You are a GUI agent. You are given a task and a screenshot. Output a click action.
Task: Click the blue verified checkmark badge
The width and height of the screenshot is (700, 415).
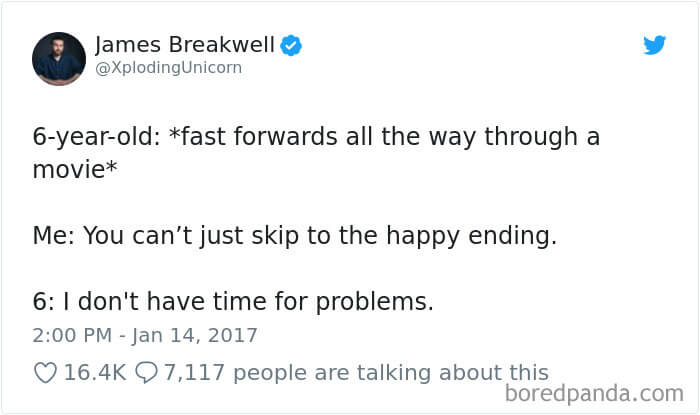(x=291, y=45)
